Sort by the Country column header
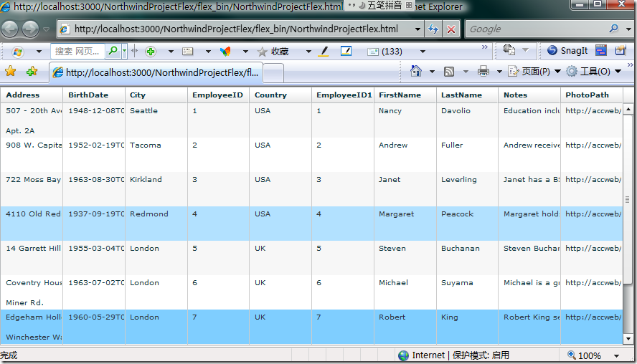637x364 pixels. [x=280, y=95]
